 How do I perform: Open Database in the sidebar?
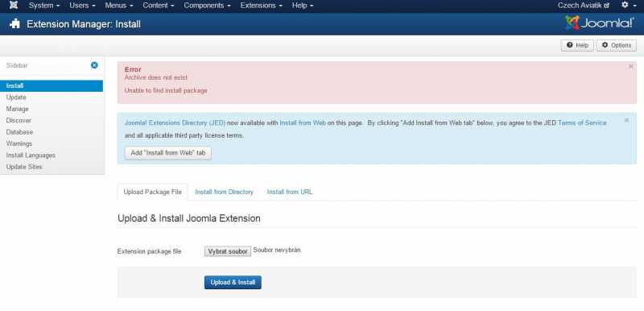point(19,132)
